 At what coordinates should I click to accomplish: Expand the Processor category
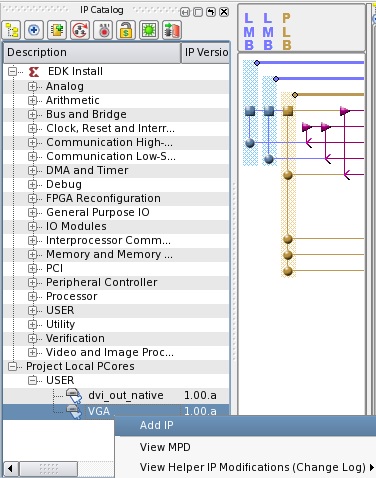[32, 296]
